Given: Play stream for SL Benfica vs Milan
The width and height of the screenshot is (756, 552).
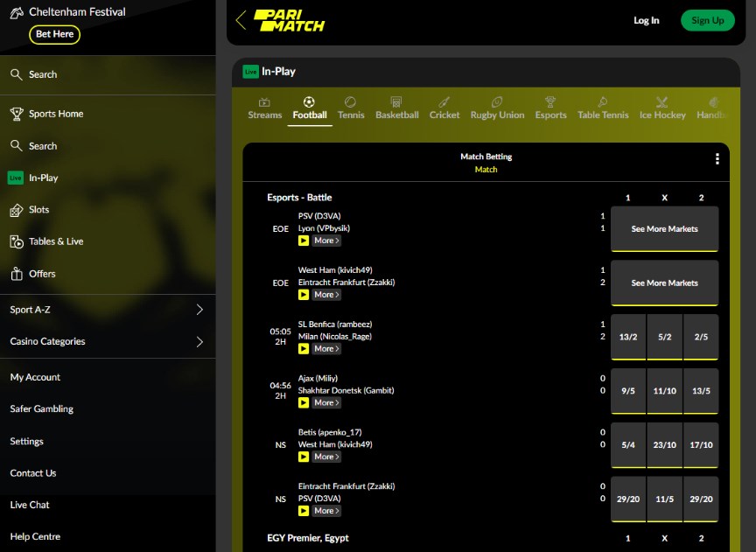Looking at the screenshot, I should [304, 348].
